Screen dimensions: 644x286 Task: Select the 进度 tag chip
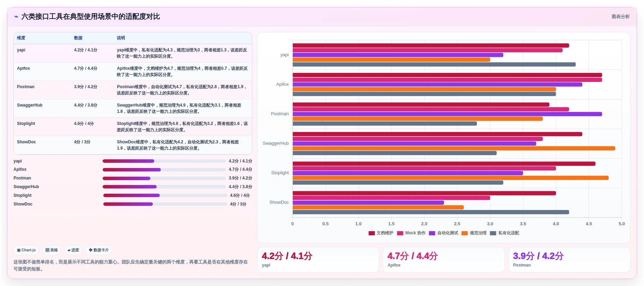(73, 250)
